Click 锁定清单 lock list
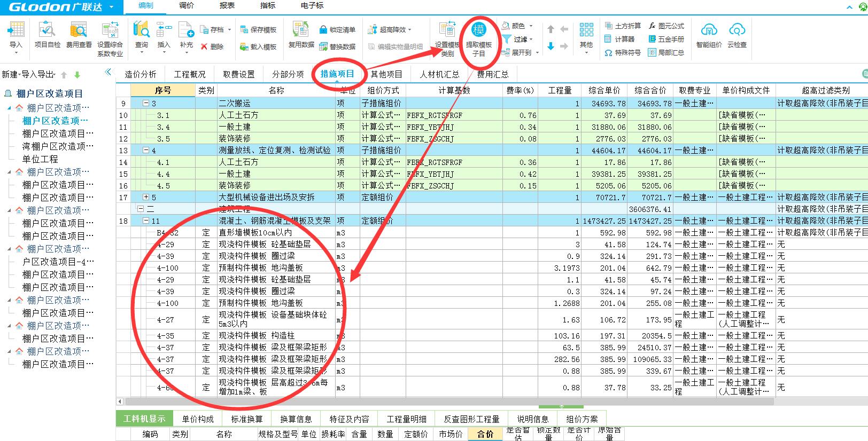Screen dimensions: 868x441 coord(337,30)
